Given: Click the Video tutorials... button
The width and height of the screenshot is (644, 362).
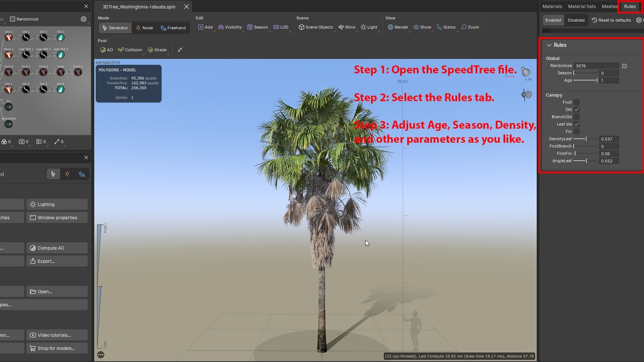Looking at the screenshot, I should (57, 335).
